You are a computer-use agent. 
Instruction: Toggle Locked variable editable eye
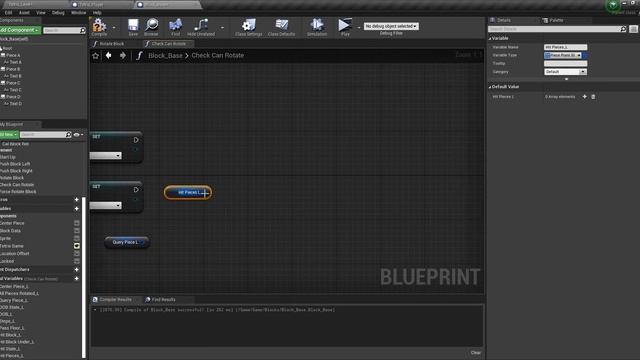[77, 261]
